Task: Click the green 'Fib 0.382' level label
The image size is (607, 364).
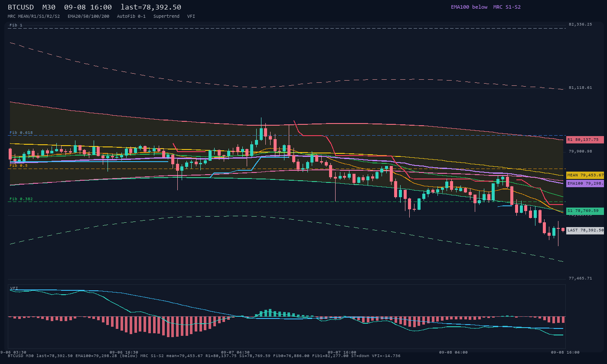Action: (21, 199)
